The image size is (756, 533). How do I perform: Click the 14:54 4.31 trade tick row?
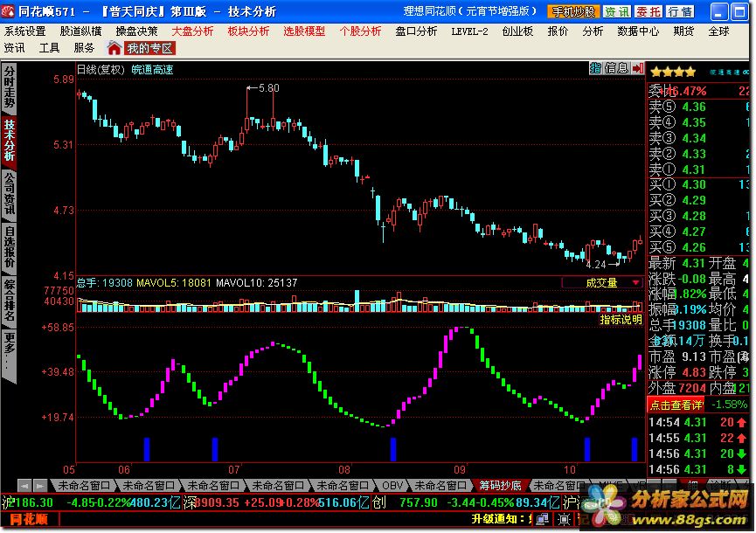[698, 423]
